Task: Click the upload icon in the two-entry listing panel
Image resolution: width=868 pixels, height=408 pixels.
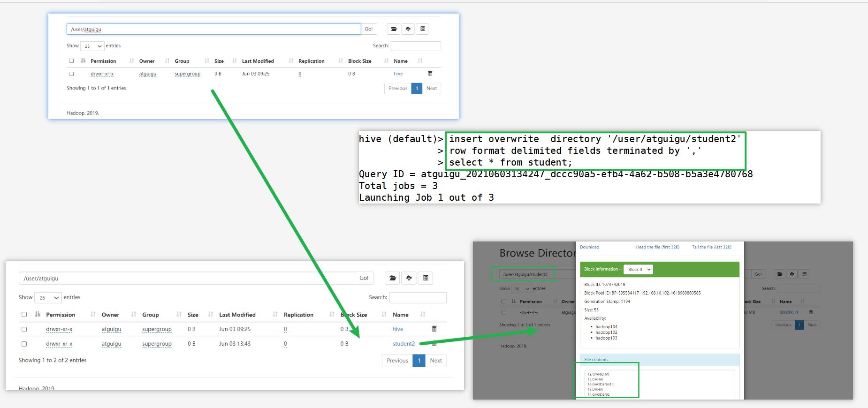Action: (x=409, y=278)
